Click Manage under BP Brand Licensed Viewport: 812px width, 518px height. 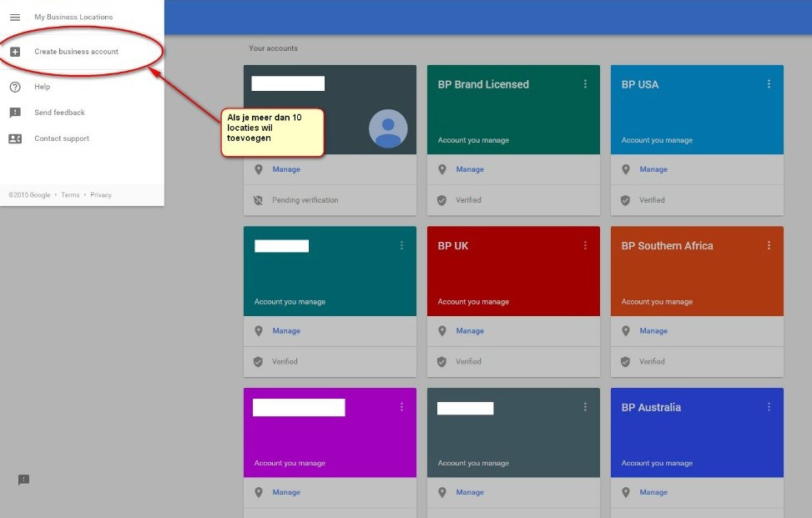[470, 169]
